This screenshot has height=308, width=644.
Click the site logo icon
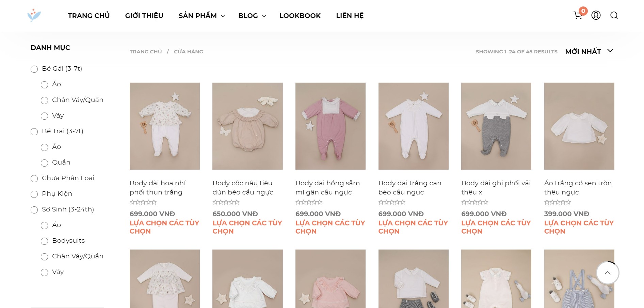click(34, 15)
